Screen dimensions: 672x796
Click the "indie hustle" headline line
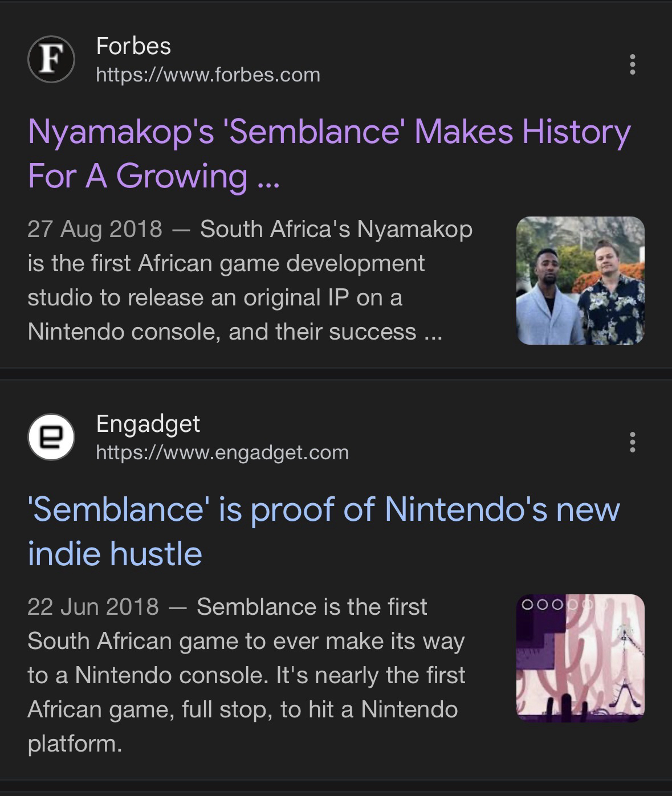(x=115, y=553)
